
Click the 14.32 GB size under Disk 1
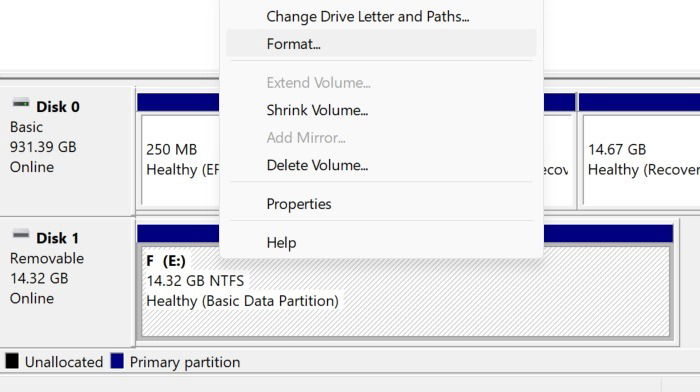click(39, 279)
